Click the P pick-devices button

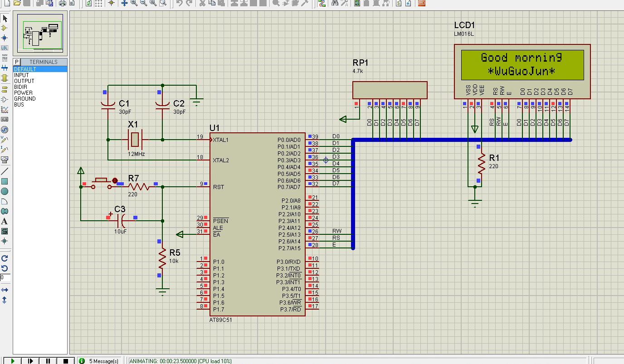pyautogui.click(x=17, y=62)
